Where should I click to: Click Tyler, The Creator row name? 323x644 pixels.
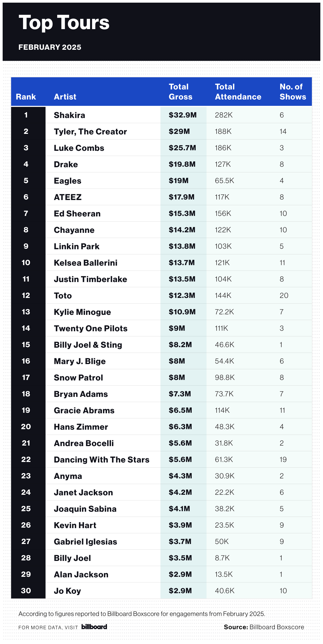(x=91, y=131)
